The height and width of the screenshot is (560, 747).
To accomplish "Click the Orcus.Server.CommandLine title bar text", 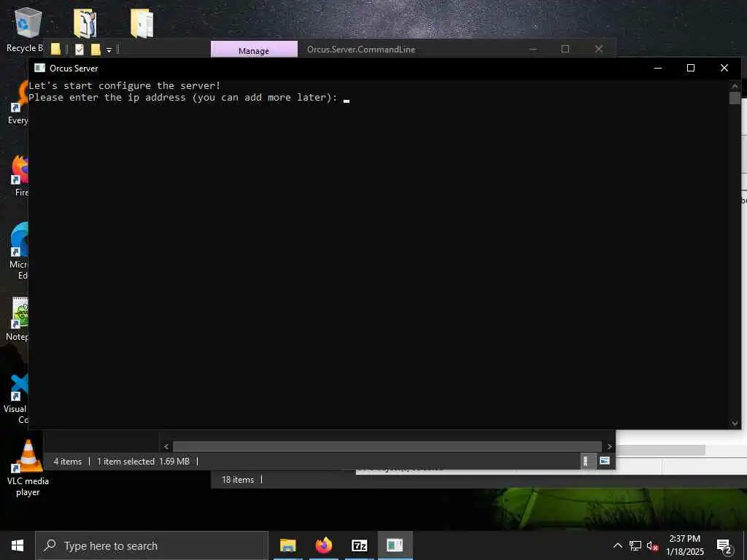I will coord(361,49).
